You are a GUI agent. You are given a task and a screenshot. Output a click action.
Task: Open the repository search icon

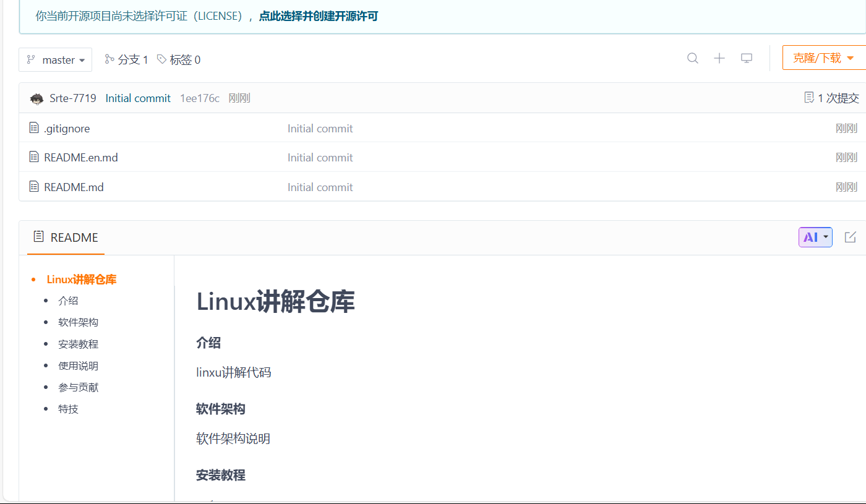coord(693,58)
